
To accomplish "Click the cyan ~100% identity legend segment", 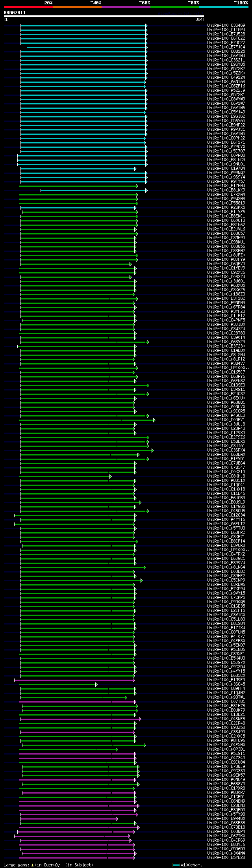I will [x=224, y=7].
